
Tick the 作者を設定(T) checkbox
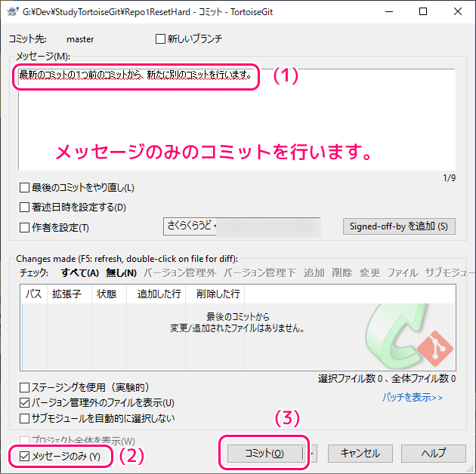pyautogui.click(x=24, y=227)
